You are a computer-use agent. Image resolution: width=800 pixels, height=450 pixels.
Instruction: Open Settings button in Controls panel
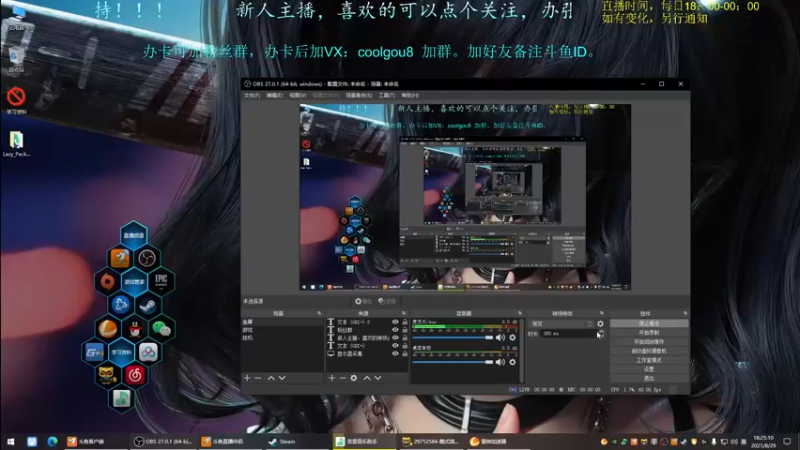click(x=649, y=369)
